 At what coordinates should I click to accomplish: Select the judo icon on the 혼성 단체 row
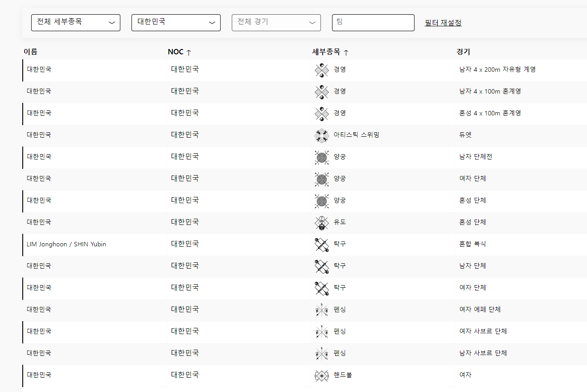(321, 222)
